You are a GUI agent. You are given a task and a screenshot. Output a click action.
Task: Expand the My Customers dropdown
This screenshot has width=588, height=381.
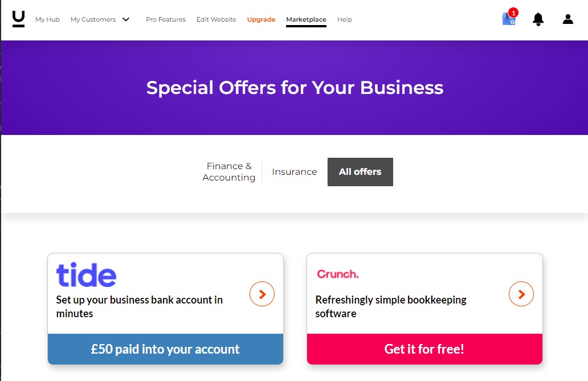coord(101,19)
